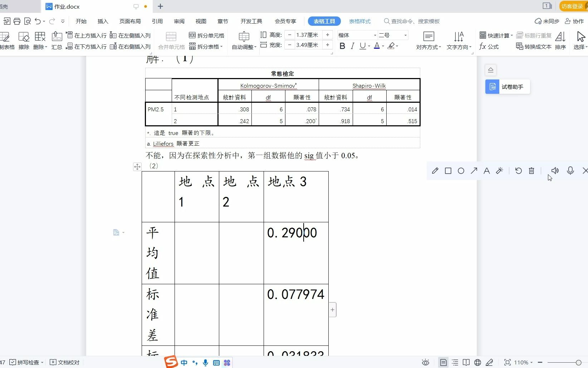This screenshot has width=588, height=368.
Task: Toggle underline formatting
Action: [362, 46]
